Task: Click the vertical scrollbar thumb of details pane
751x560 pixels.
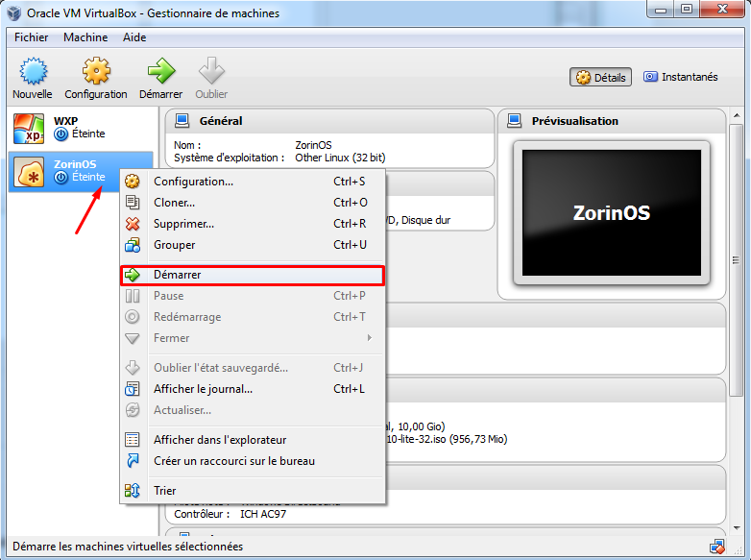Action: (737, 260)
